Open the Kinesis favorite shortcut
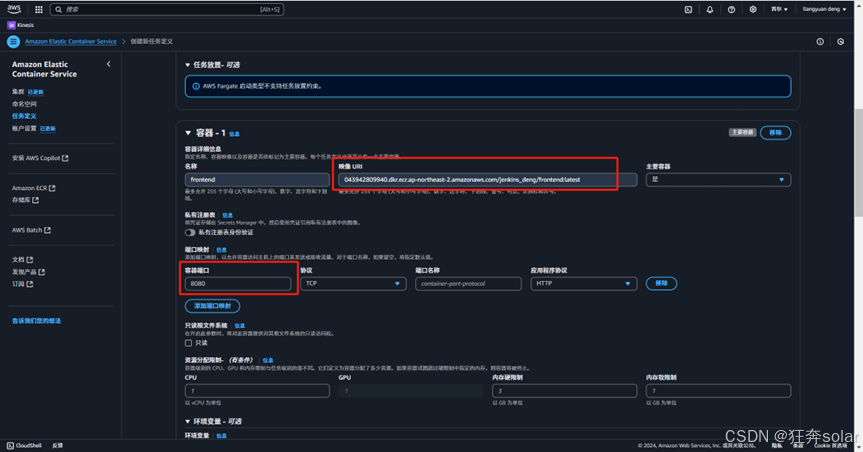This screenshot has width=863, height=452. pyautogui.click(x=20, y=25)
